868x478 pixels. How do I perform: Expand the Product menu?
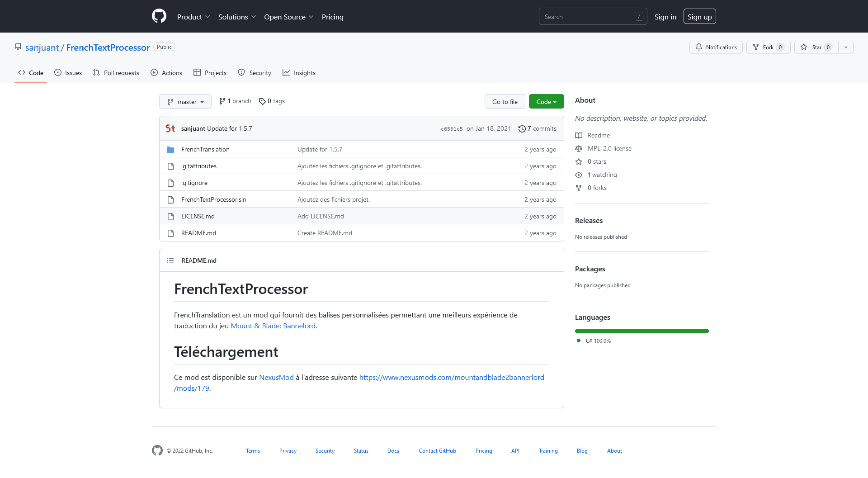193,17
